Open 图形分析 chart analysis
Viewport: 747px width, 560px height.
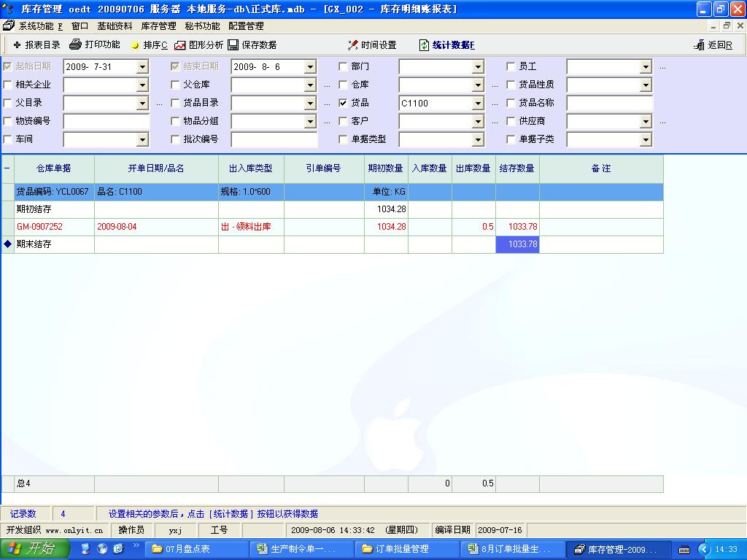point(180,45)
